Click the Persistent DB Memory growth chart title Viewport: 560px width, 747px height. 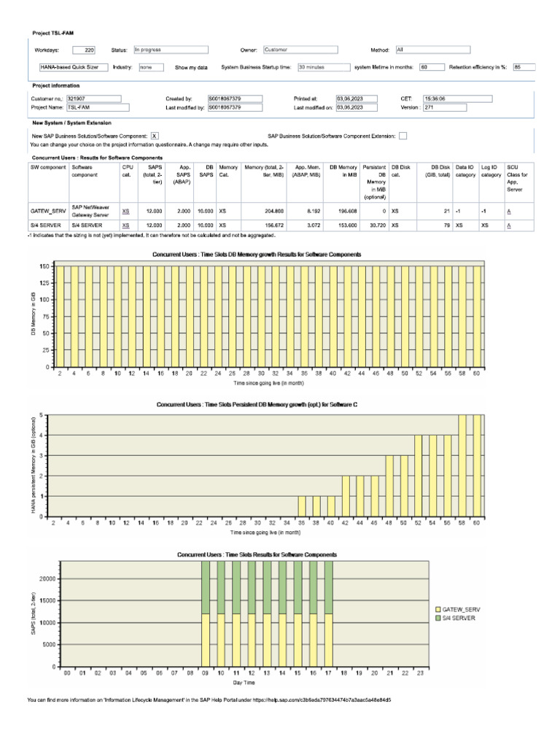(x=257, y=404)
